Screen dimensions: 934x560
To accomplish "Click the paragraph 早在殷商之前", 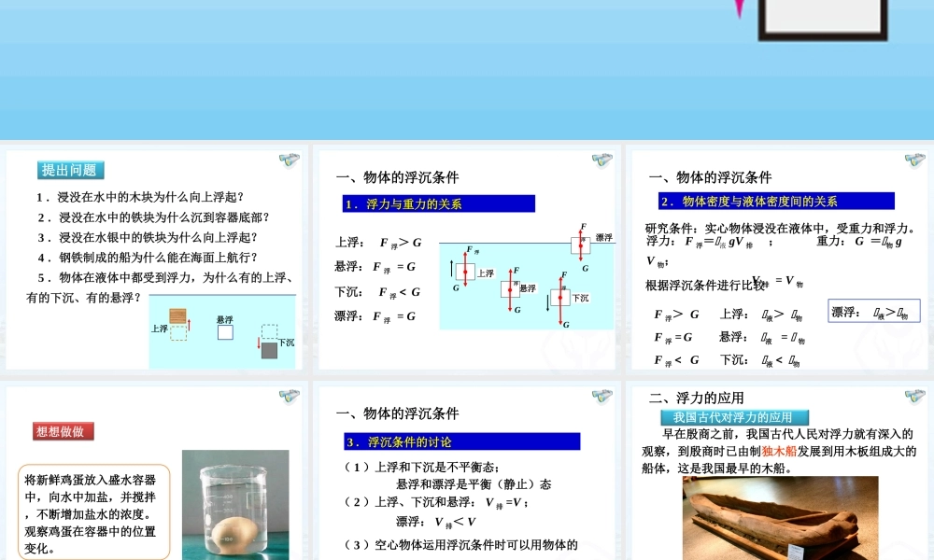I will 779,451.
